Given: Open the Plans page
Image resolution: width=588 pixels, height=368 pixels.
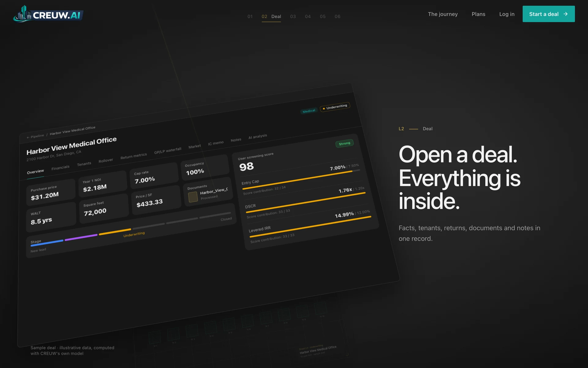Looking at the screenshot, I should [x=478, y=14].
